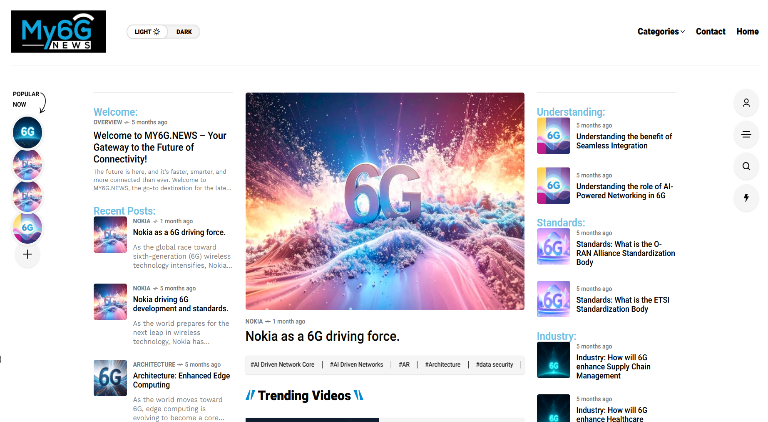
Task: Open the fourth popular now circle thumbnail
Action: click(x=27, y=227)
